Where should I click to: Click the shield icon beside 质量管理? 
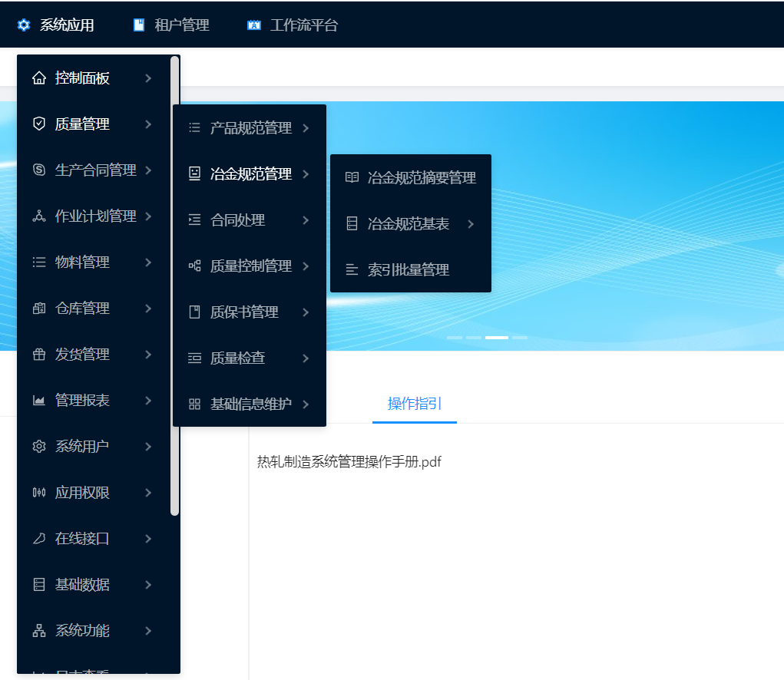pos(39,124)
